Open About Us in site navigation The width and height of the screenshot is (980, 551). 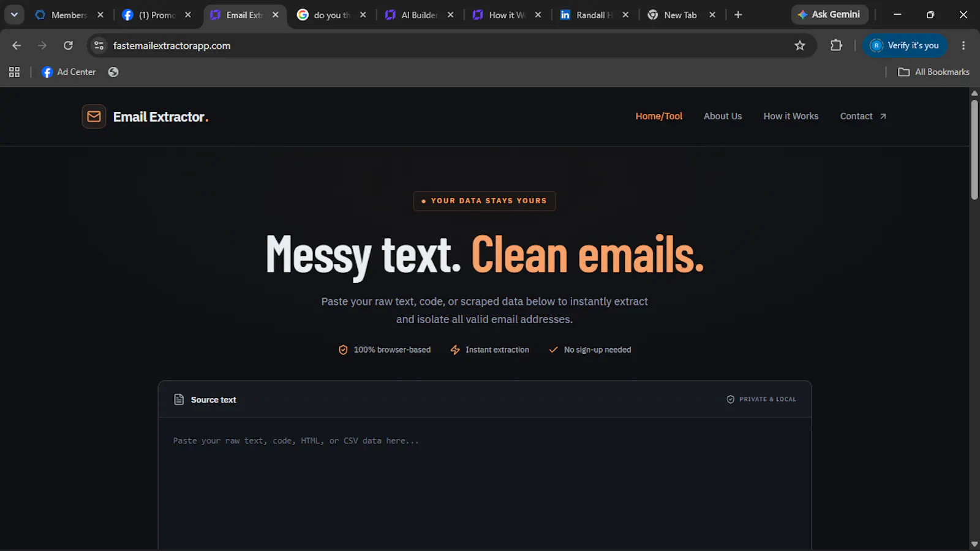(723, 116)
